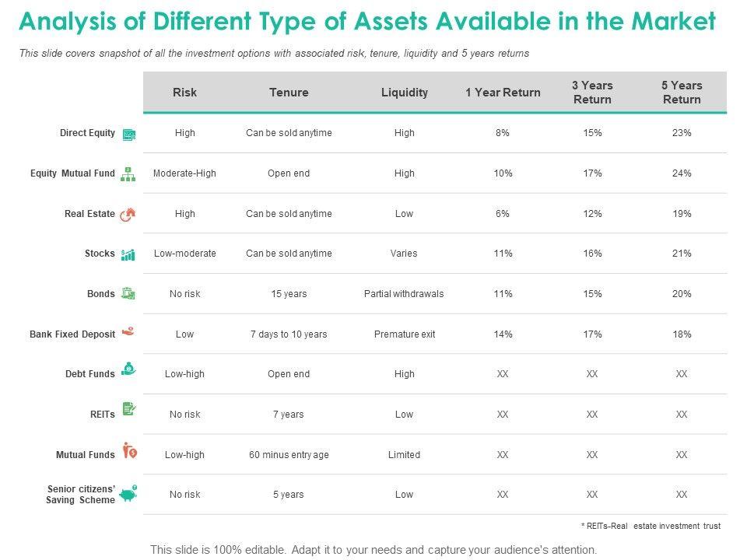The height and width of the screenshot is (560, 747).
Task: Select the REITs document icon
Action: (x=129, y=410)
